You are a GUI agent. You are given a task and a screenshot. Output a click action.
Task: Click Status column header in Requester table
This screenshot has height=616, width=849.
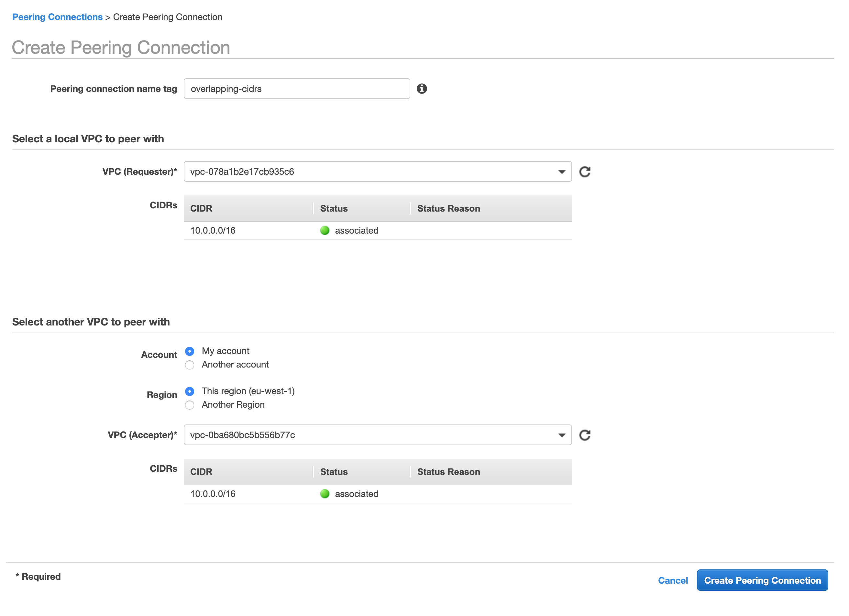[334, 208]
